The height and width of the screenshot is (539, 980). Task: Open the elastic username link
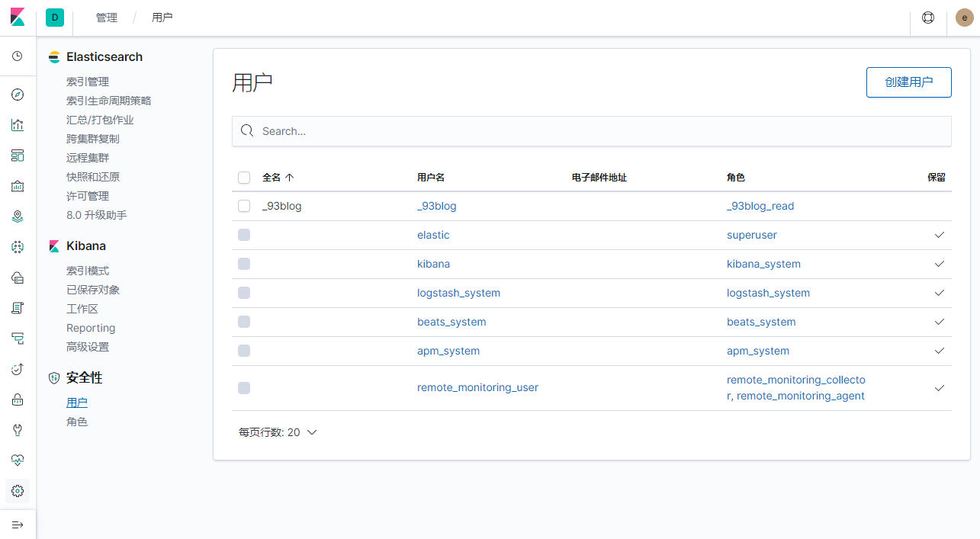tap(433, 235)
